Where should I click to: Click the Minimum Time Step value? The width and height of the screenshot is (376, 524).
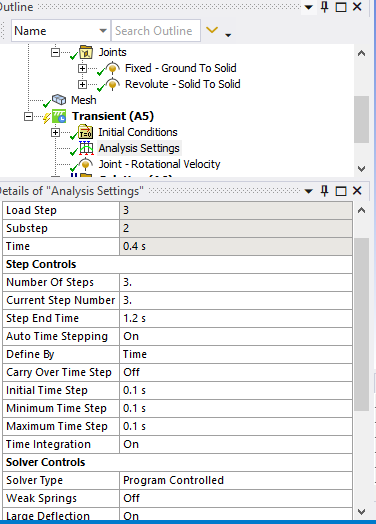236,409
